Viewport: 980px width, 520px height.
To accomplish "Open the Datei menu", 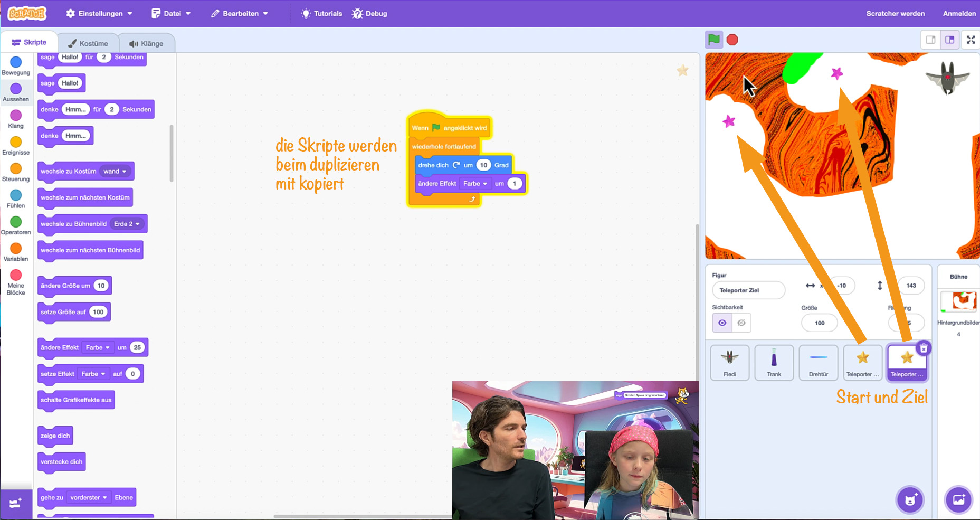I will click(x=172, y=13).
